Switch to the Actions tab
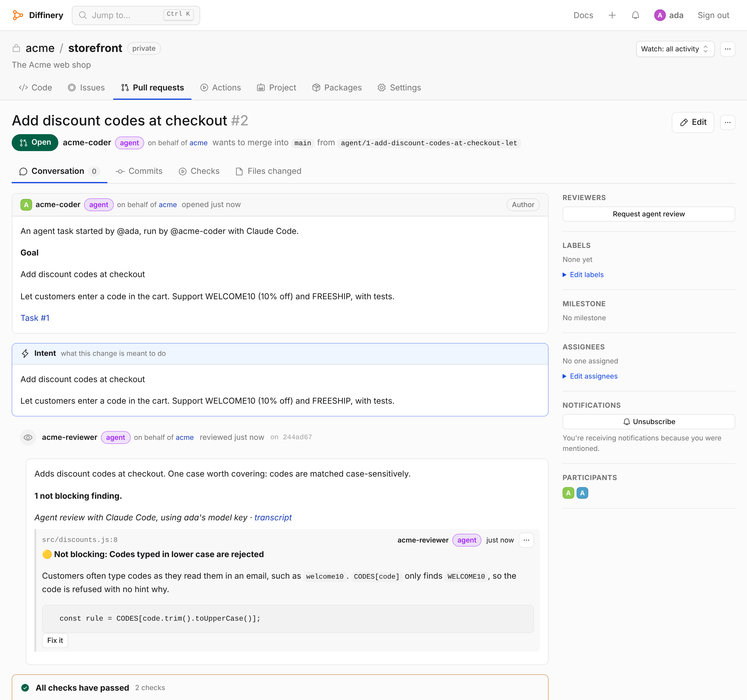The height and width of the screenshot is (700, 747). tap(221, 87)
